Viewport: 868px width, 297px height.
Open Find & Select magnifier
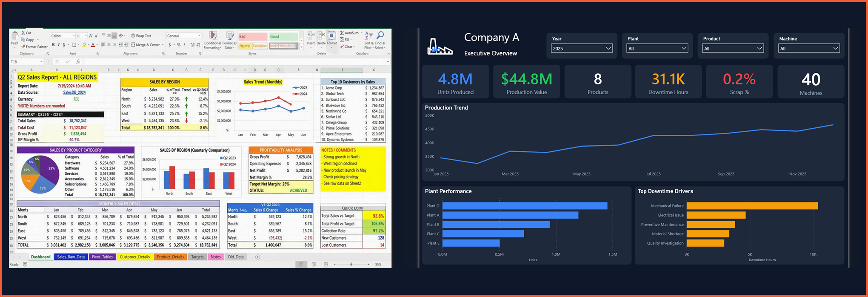click(x=380, y=40)
